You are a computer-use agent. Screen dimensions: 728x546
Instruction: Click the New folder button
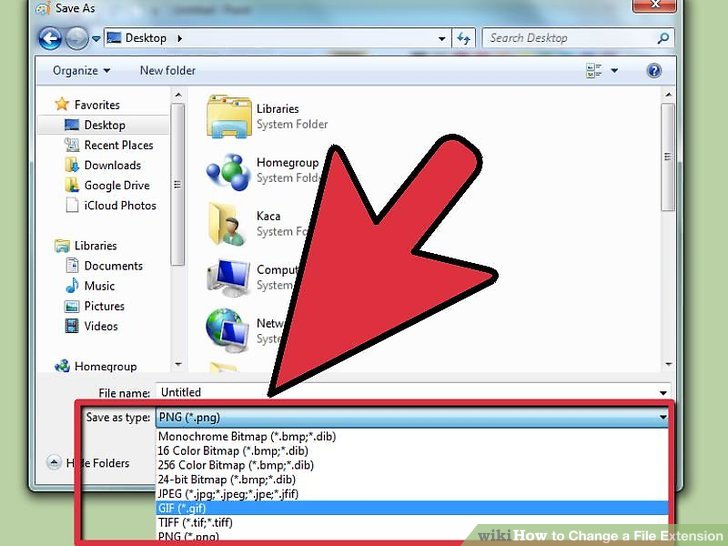[168, 71]
